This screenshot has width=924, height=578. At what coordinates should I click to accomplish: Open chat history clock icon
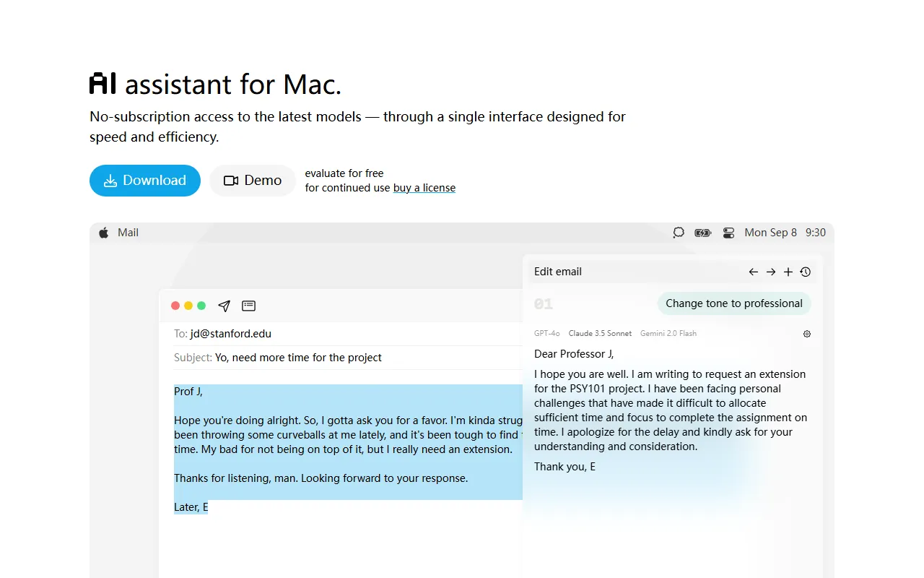click(806, 272)
